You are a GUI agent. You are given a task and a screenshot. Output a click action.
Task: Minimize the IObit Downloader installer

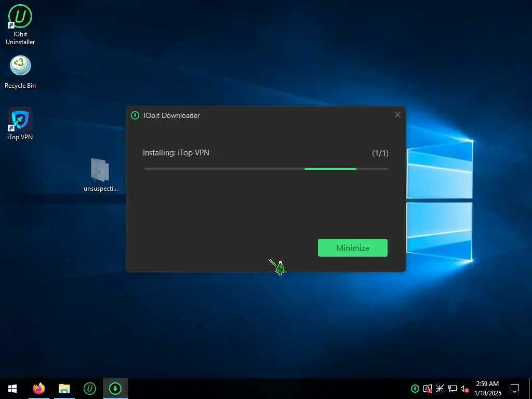click(353, 248)
